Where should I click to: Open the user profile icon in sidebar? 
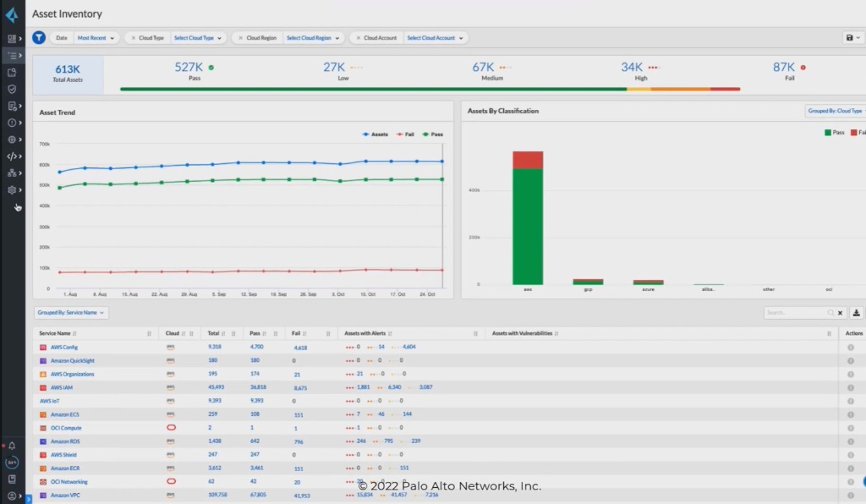tap(12, 496)
